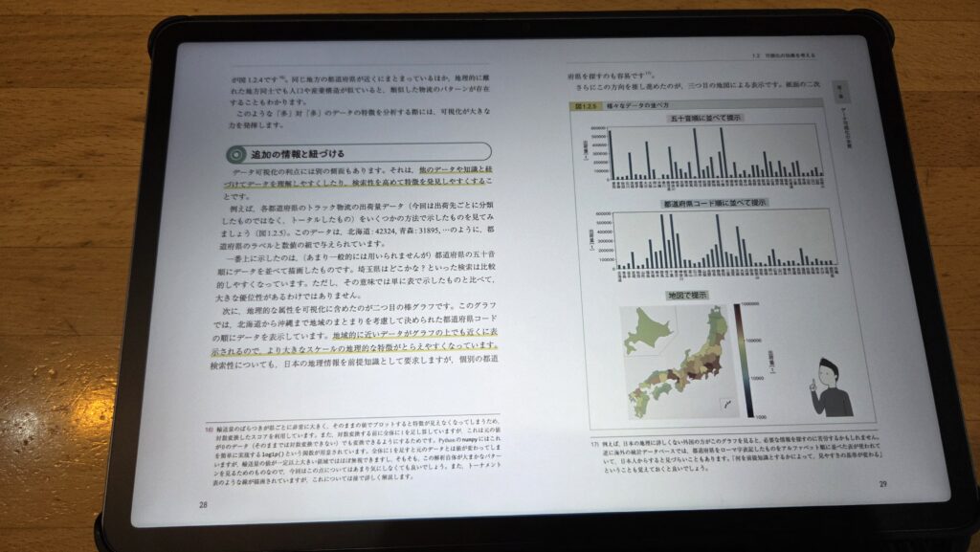The width and height of the screenshot is (980, 552).
Task: Tap the circular icon beside 追加の情報と紐づける heading
Action: click(x=234, y=154)
